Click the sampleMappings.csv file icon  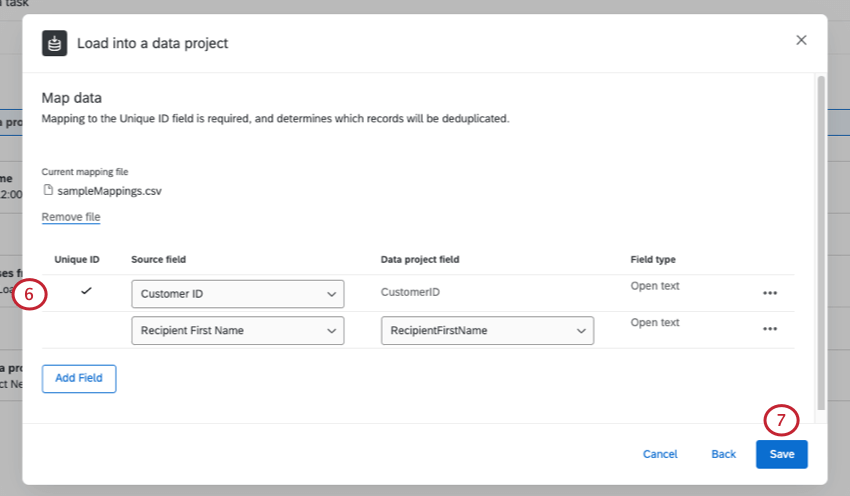pyautogui.click(x=47, y=190)
